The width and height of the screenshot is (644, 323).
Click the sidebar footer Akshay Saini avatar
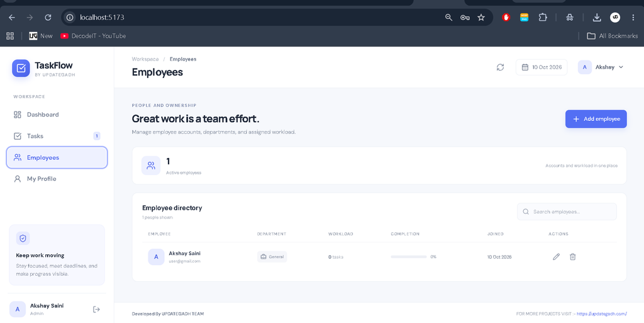(x=17, y=309)
